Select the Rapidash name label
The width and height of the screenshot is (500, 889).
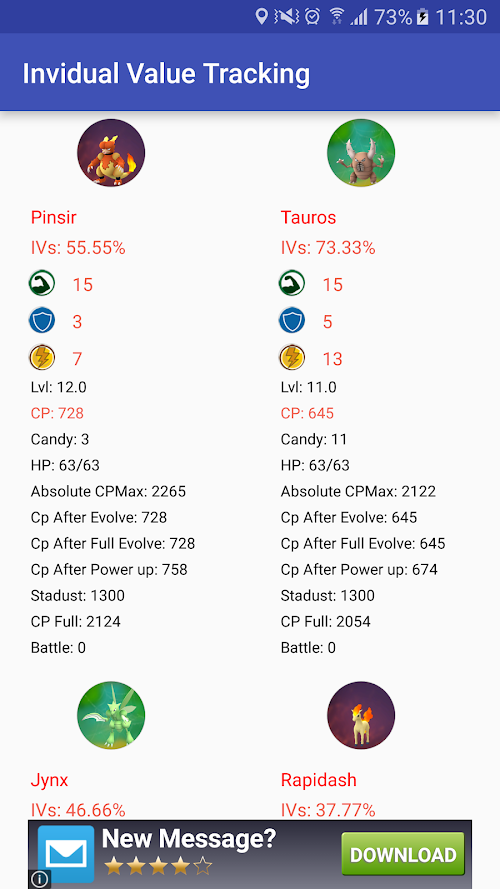click(319, 780)
